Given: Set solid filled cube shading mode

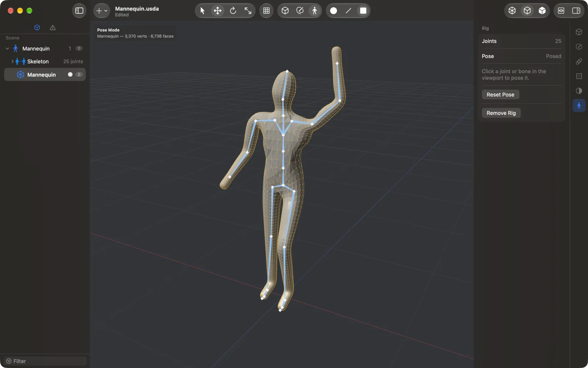Looking at the screenshot, I should point(542,11).
